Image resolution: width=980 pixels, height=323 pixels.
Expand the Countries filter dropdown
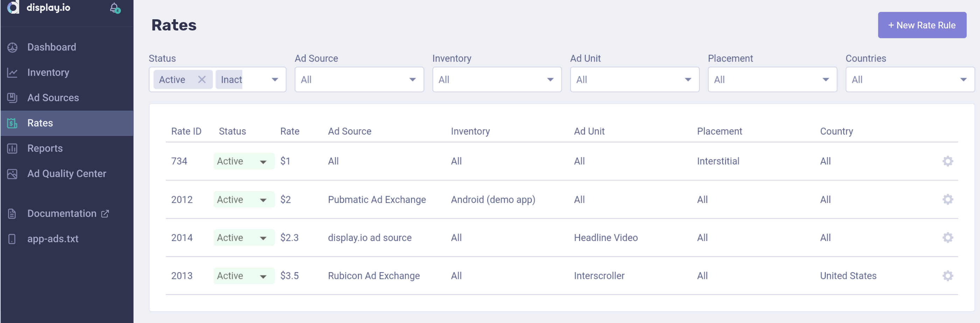pyautogui.click(x=909, y=80)
